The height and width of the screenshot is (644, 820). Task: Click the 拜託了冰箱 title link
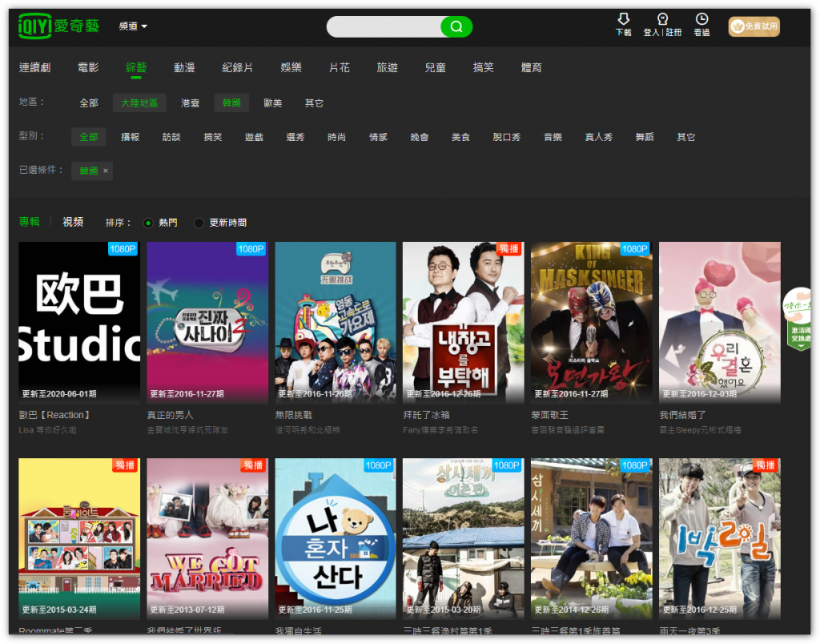426,415
